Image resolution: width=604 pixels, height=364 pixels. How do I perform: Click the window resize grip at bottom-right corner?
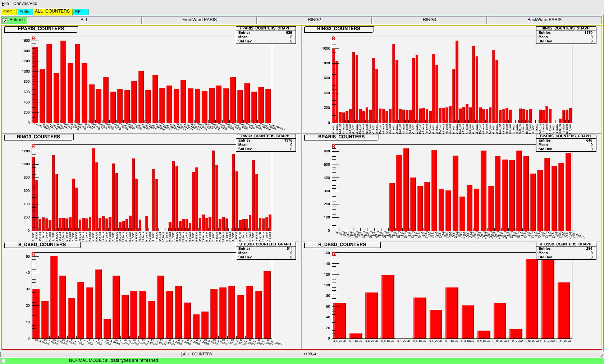(x=601, y=355)
